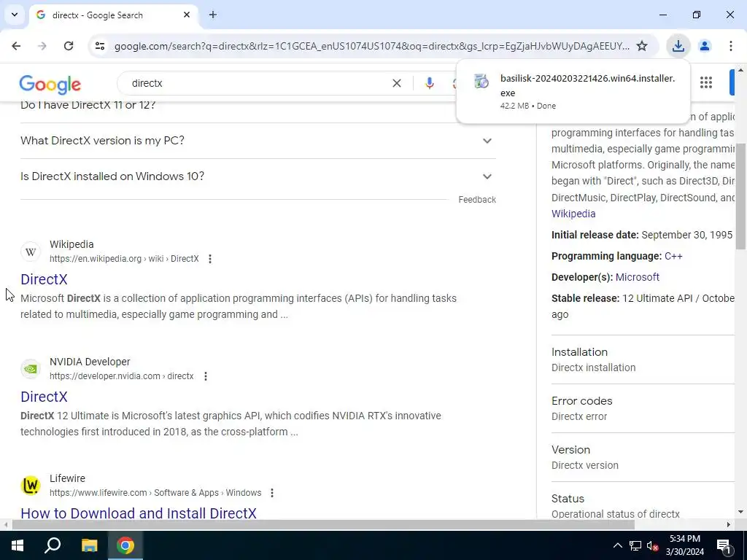This screenshot has height=560, width=747.
Task: Open the Windows Start menu
Action: tap(18, 545)
